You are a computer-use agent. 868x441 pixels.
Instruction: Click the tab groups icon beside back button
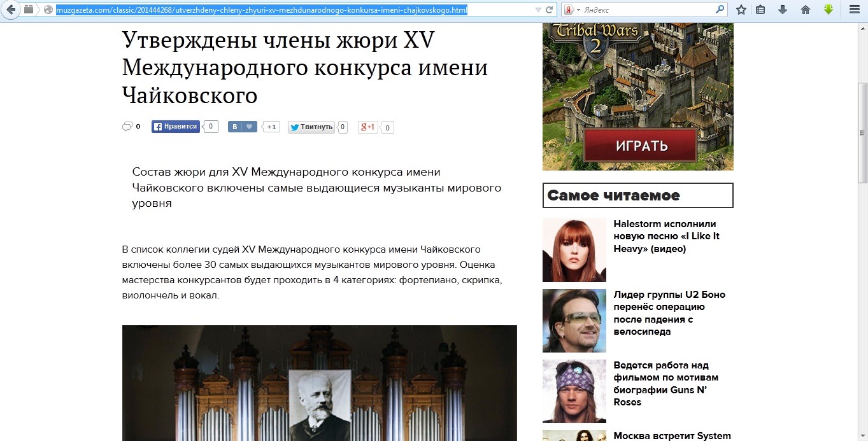click(29, 10)
